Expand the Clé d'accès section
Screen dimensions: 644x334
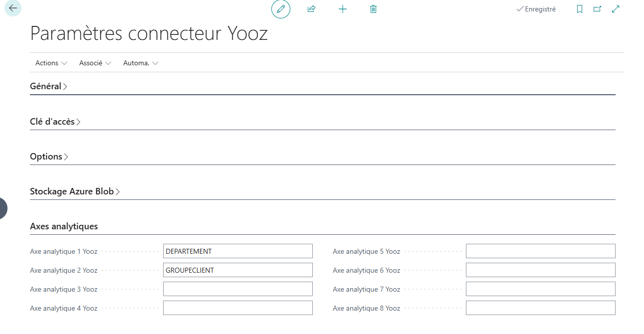[55, 122]
